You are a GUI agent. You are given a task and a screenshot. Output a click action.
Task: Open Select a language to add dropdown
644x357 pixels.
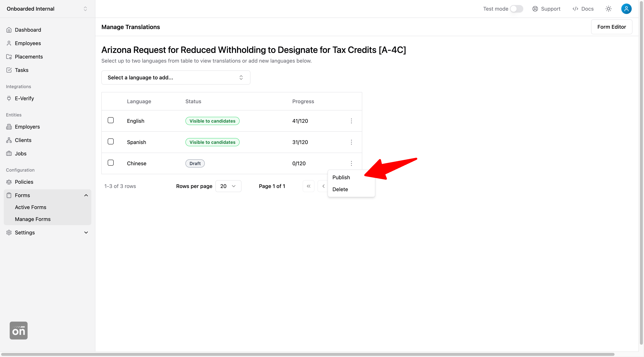click(176, 78)
